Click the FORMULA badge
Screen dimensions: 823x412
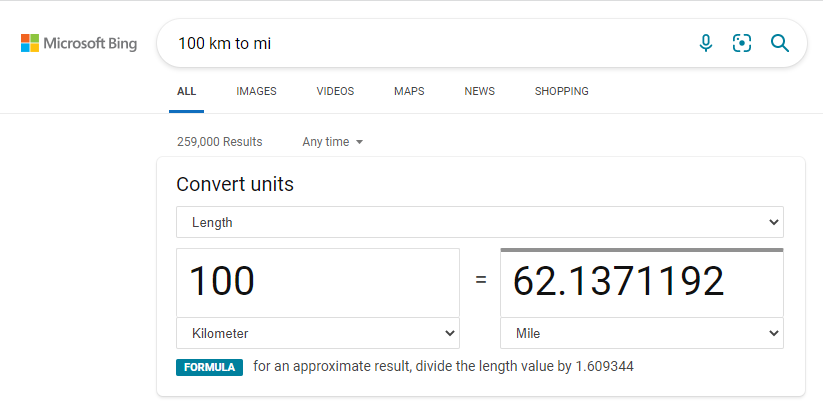click(209, 367)
